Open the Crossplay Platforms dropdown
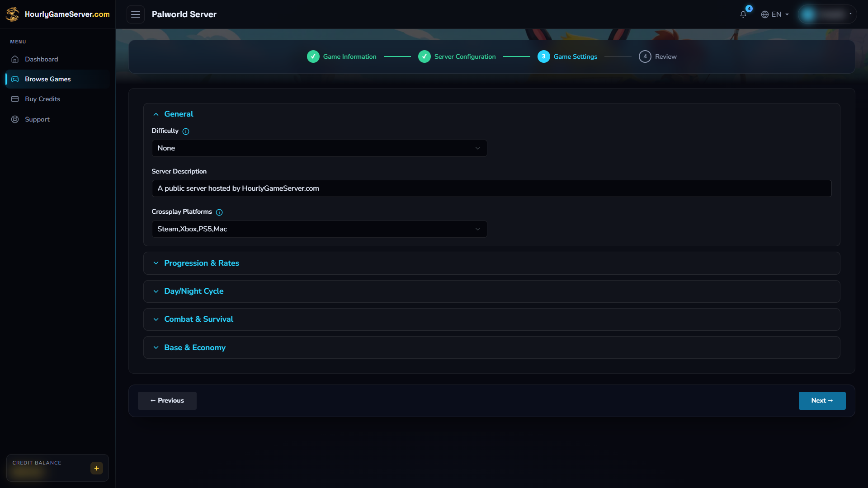Viewport: 868px width, 488px height. coord(319,229)
